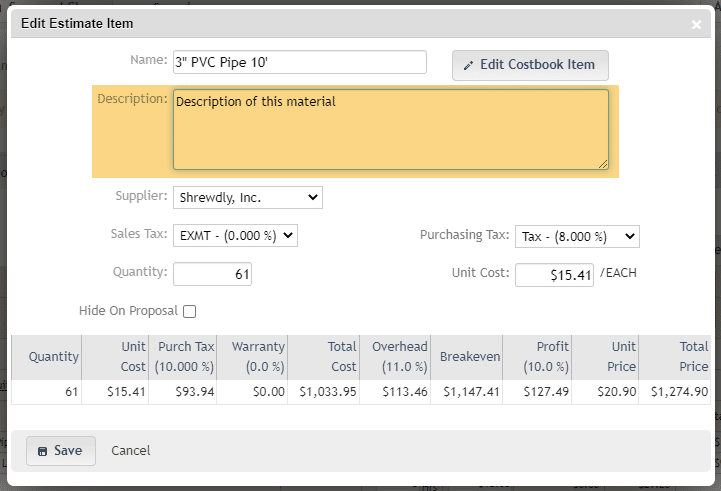Click the Name input field

pos(299,62)
